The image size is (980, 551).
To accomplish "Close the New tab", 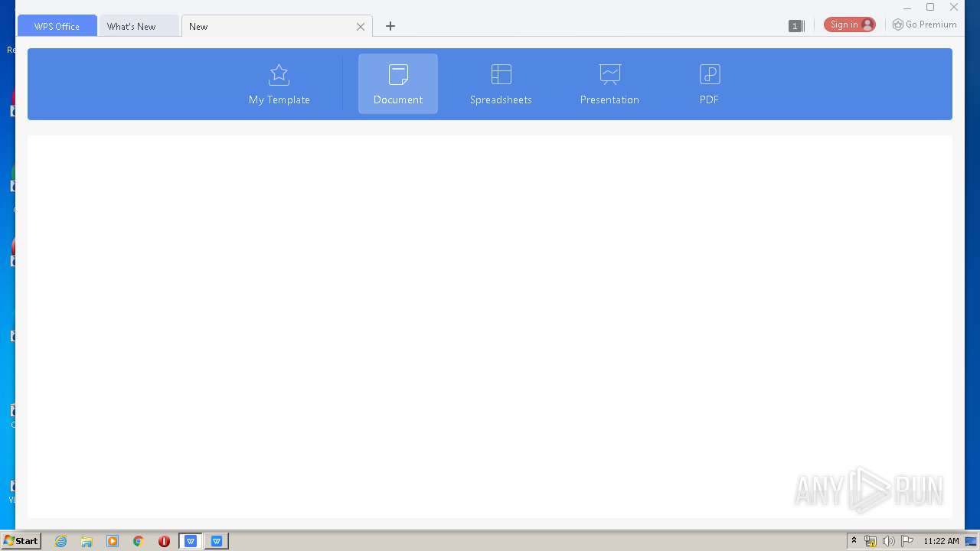I will [361, 27].
